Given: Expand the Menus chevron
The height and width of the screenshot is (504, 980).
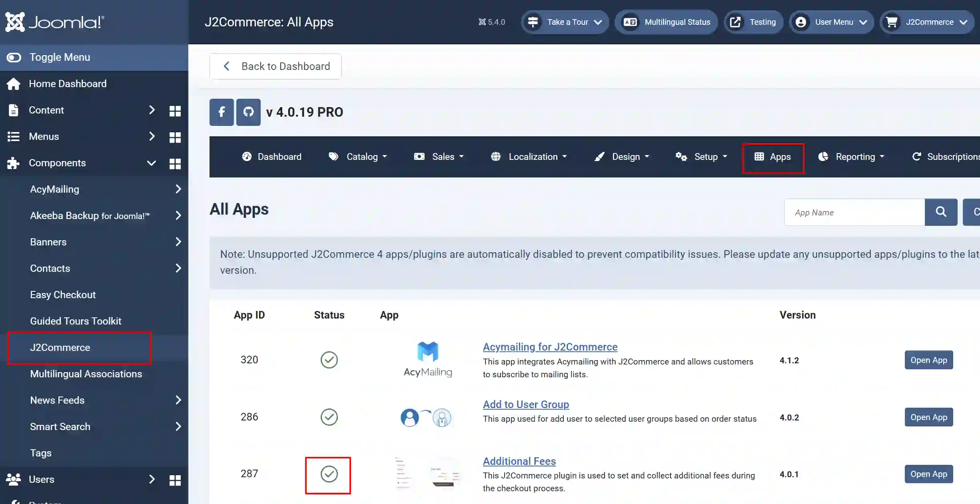Looking at the screenshot, I should pos(152,136).
